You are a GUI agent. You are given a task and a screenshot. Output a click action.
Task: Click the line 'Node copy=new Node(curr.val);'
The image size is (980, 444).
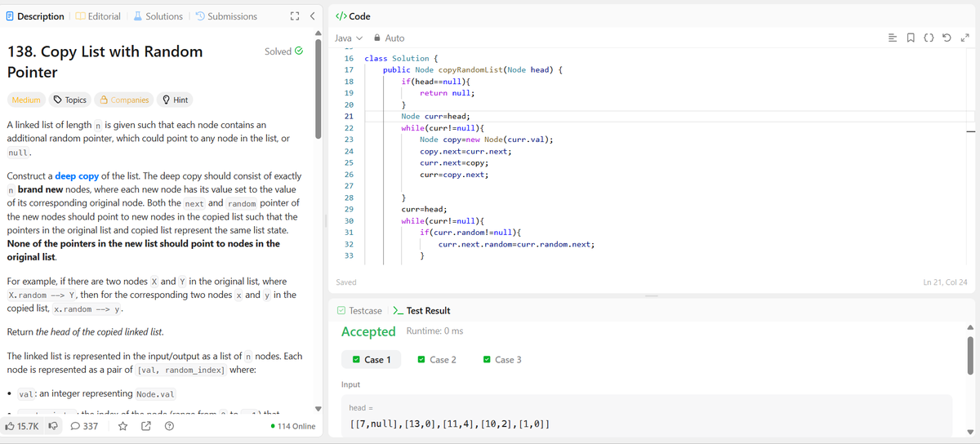click(x=487, y=140)
